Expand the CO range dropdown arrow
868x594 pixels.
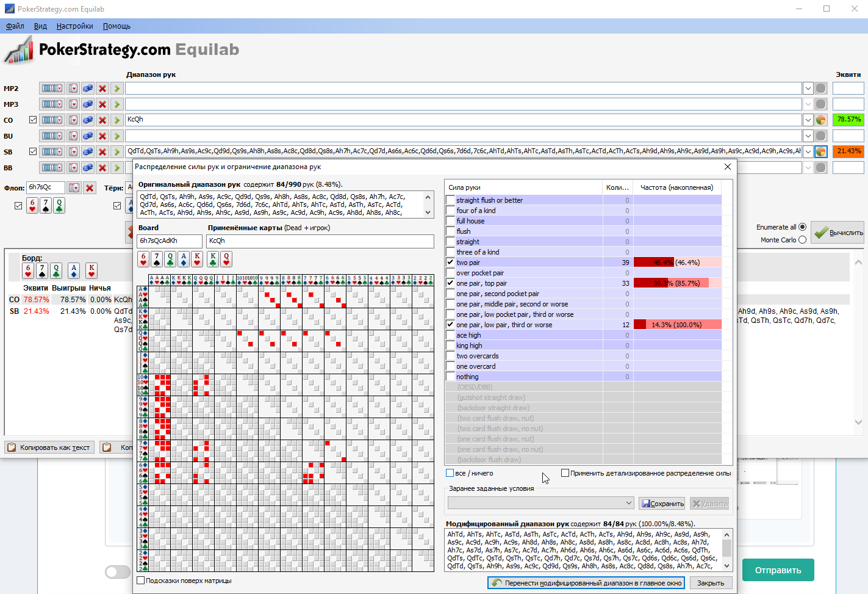pyautogui.click(x=808, y=120)
